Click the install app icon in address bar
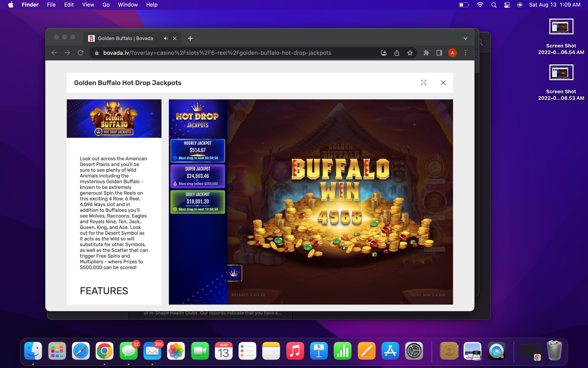The width and height of the screenshot is (588, 368). (384, 53)
